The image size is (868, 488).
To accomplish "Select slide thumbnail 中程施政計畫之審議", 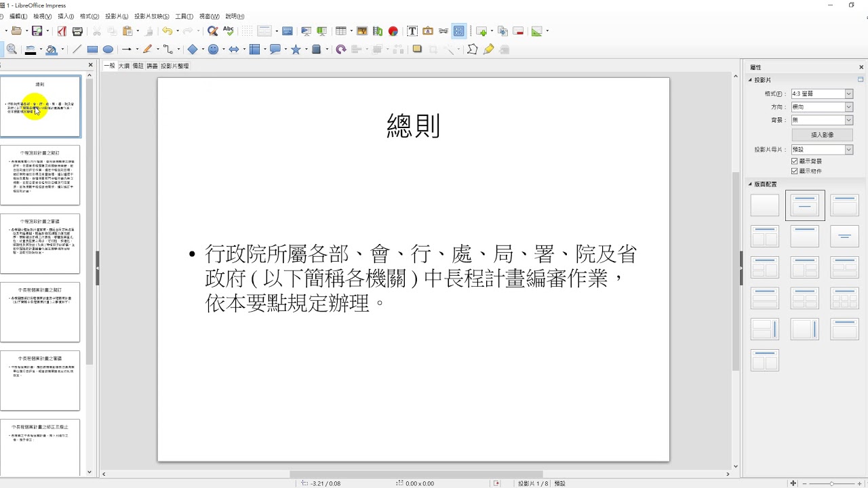I will [40, 243].
